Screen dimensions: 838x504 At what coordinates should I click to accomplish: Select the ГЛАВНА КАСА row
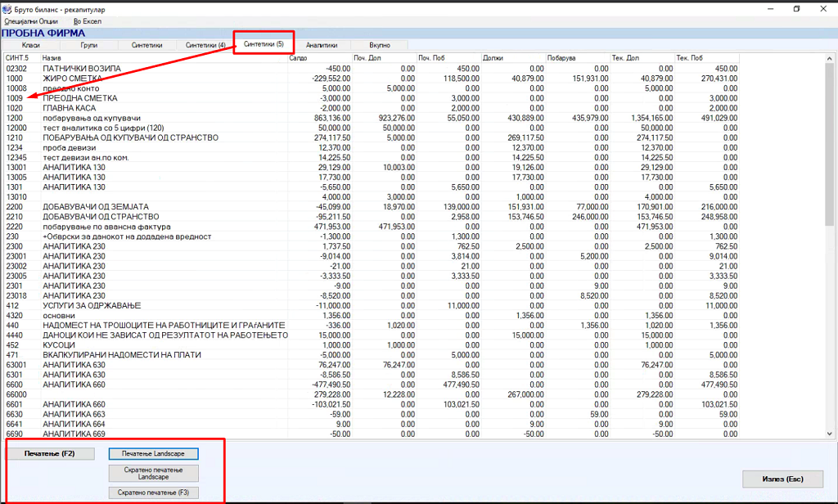tap(70, 107)
